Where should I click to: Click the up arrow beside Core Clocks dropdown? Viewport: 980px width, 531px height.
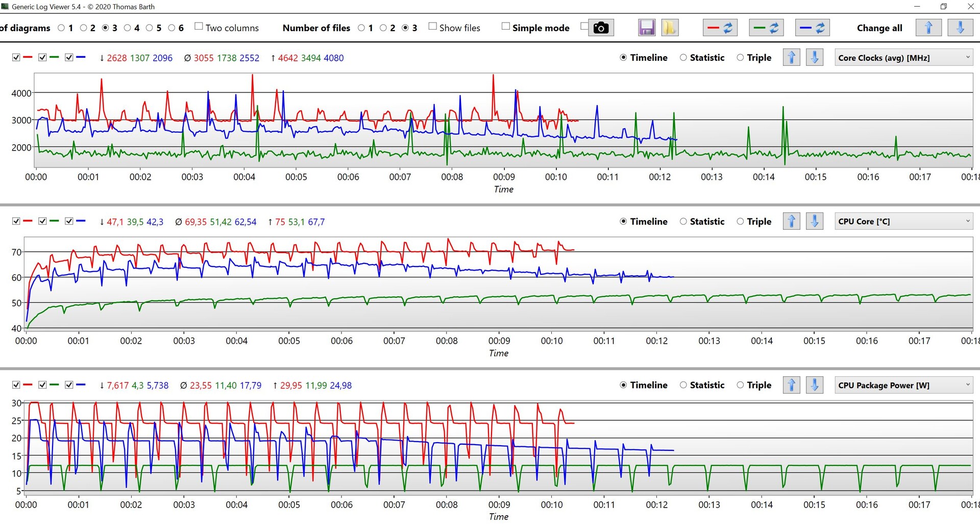pyautogui.click(x=791, y=58)
